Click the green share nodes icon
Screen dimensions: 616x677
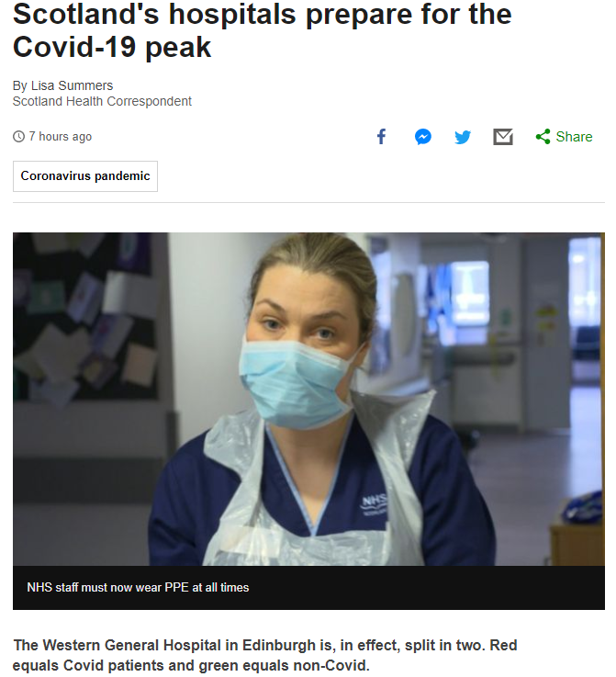tap(543, 137)
